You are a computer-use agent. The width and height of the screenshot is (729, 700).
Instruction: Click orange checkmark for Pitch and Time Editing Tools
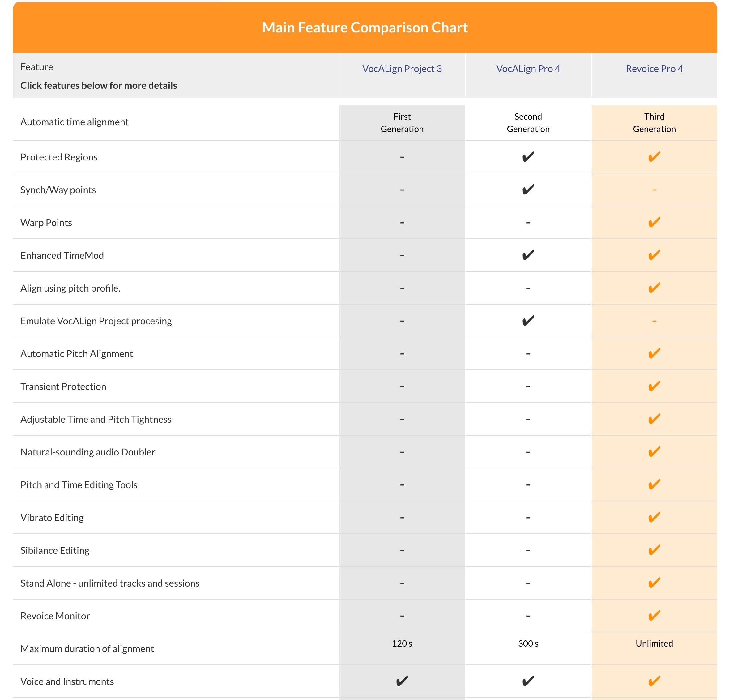pyautogui.click(x=654, y=484)
